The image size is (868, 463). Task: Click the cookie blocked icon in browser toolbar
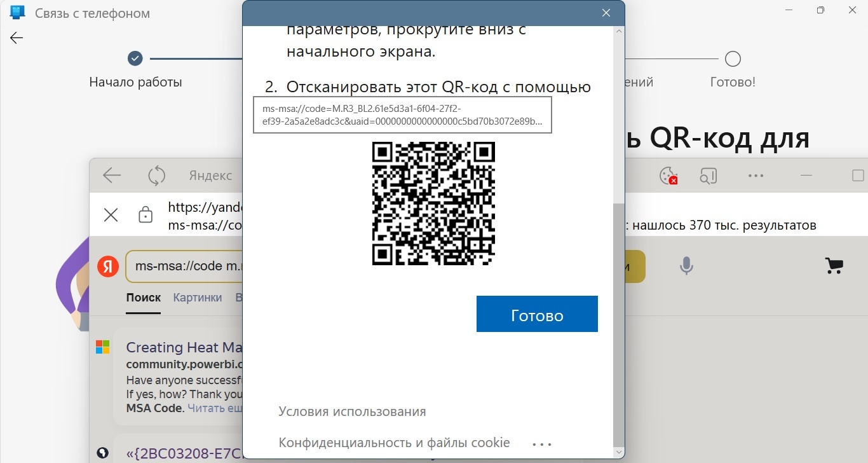pos(668,176)
